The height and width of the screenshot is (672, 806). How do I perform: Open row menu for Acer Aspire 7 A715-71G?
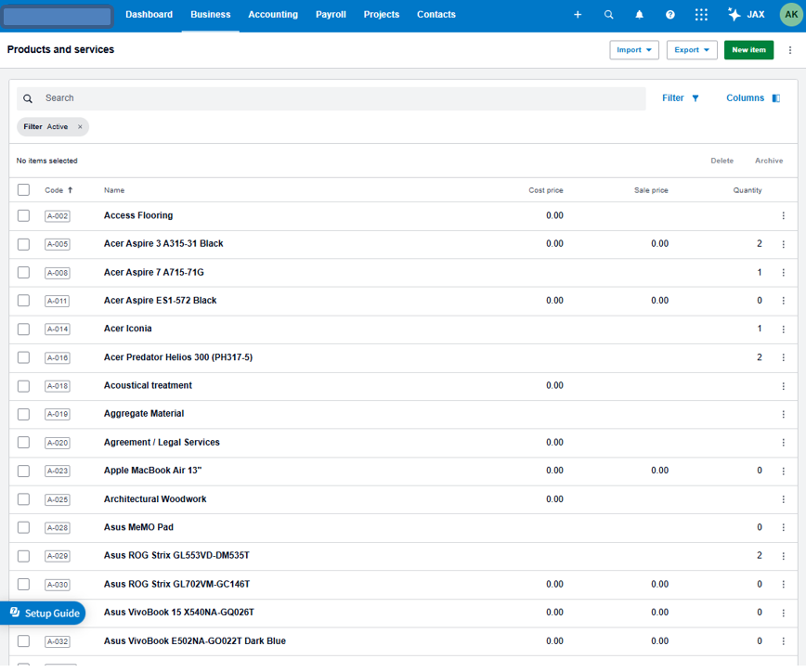(x=783, y=273)
